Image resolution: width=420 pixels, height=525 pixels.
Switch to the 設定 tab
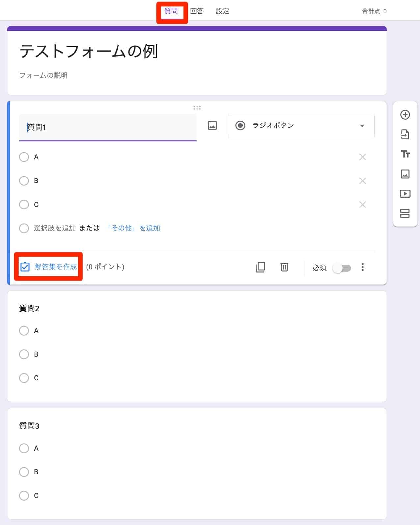click(x=223, y=11)
